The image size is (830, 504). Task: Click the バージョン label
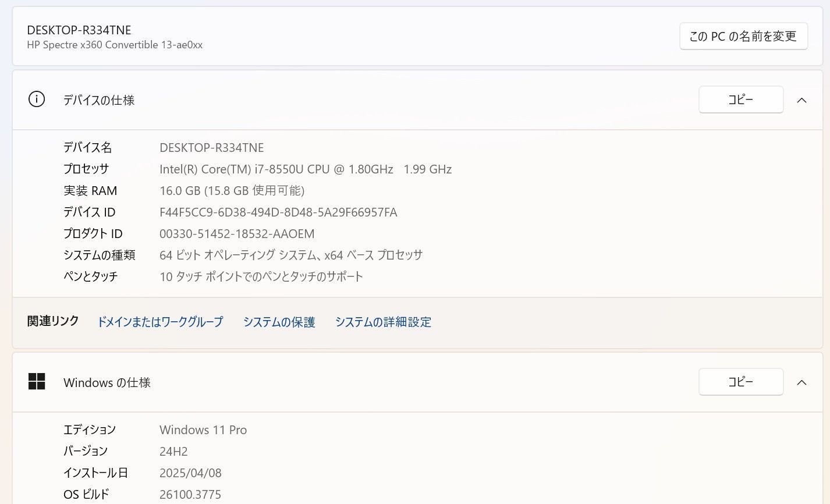pos(86,452)
